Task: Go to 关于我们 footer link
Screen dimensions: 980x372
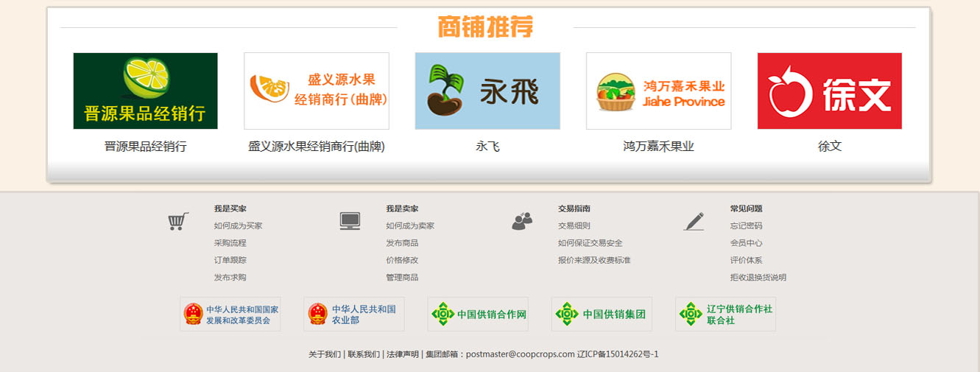Action: point(324,354)
